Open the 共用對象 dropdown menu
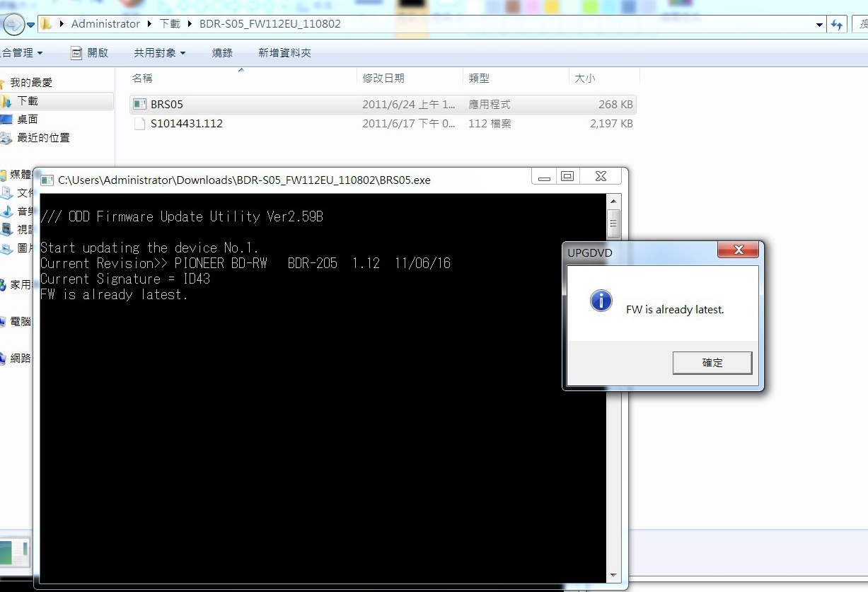868x592 pixels. (160, 53)
